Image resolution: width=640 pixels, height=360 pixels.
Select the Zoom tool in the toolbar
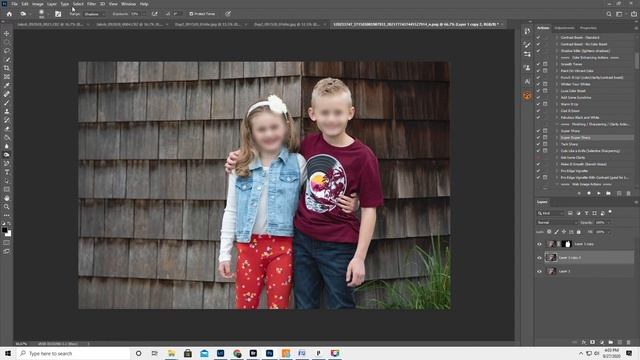[7, 207]
